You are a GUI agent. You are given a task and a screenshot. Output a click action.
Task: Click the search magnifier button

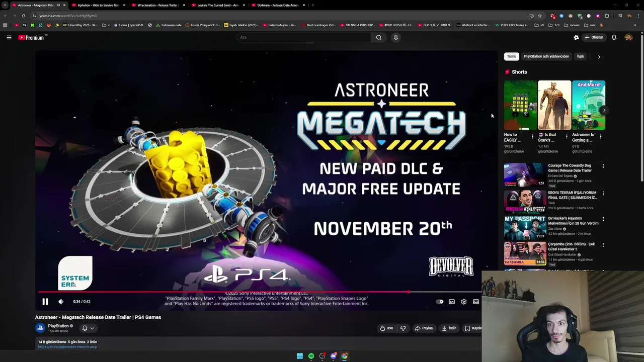tap(379, 37)
